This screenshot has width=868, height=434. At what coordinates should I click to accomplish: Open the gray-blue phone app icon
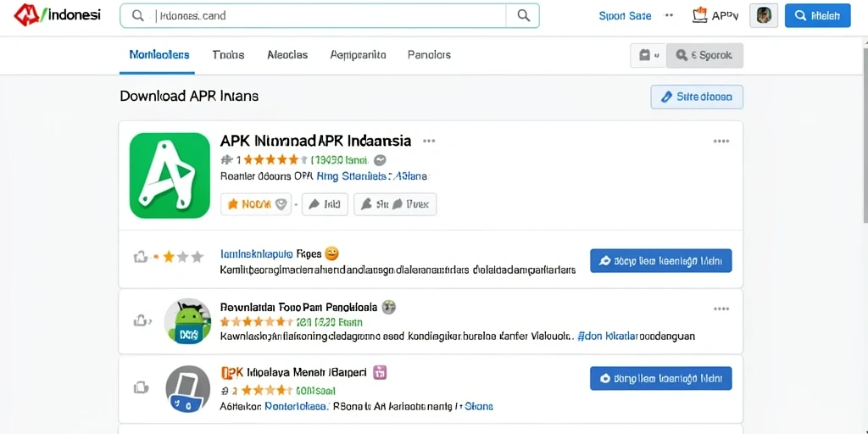[187, 388]
